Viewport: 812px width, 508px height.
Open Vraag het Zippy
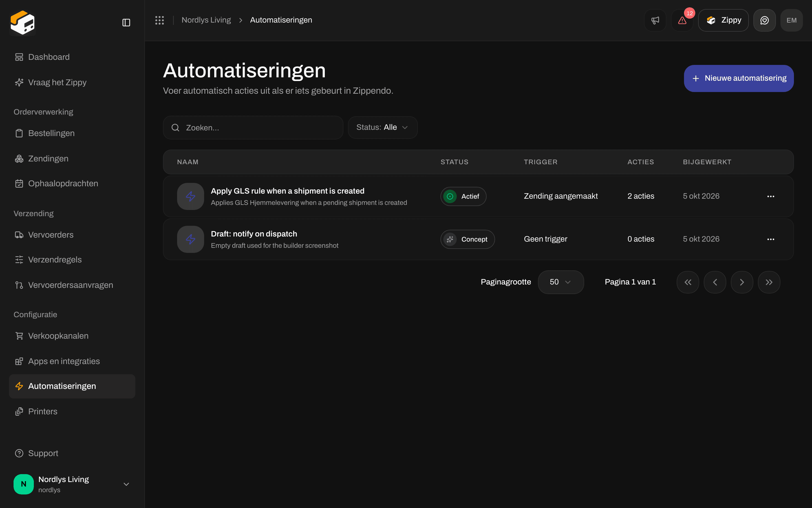(72, 82)
